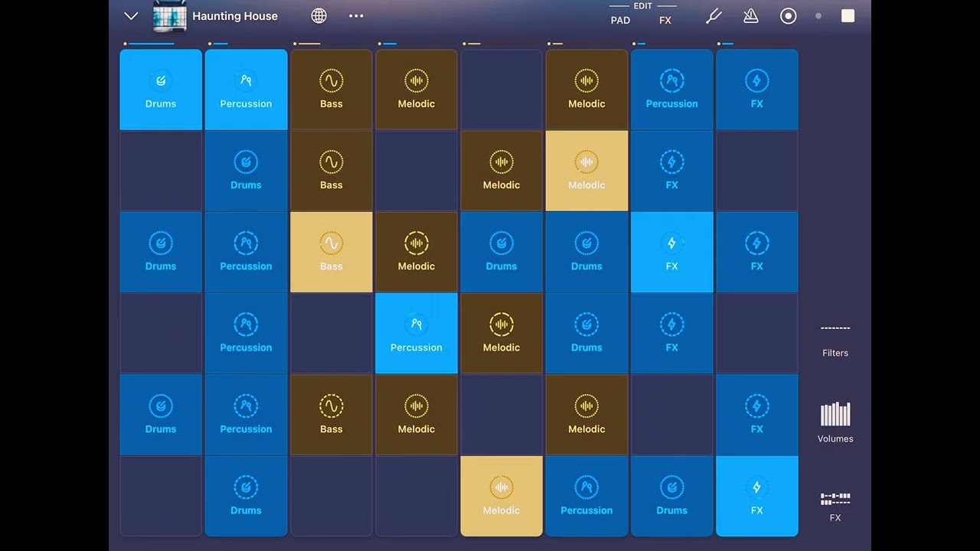
Task: Trigger the Percussion pad in the bottom row
Action: click(x=586, y=497)
